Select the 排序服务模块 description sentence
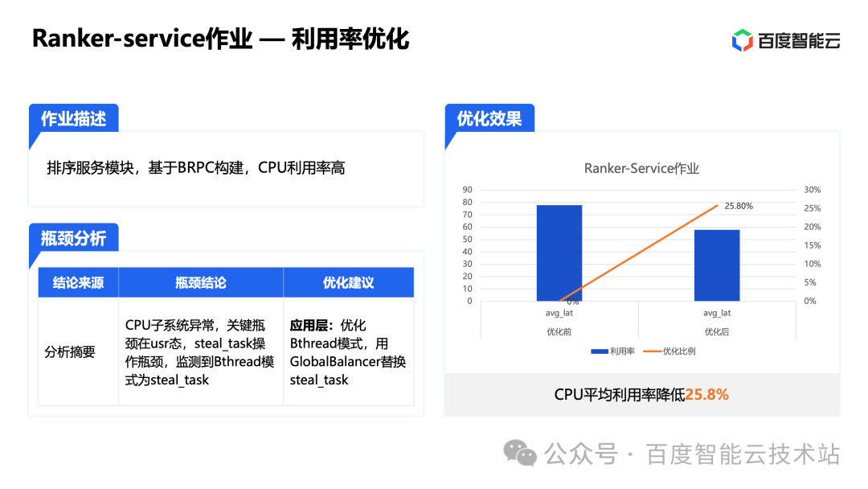Screen dimensions: 868x489 point(196,167)
